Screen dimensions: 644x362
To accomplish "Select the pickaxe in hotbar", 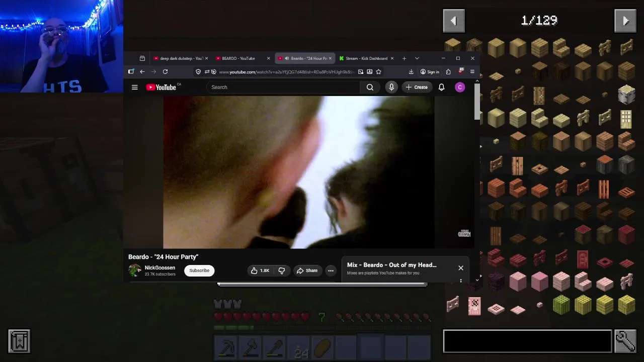I will [226, 348].
